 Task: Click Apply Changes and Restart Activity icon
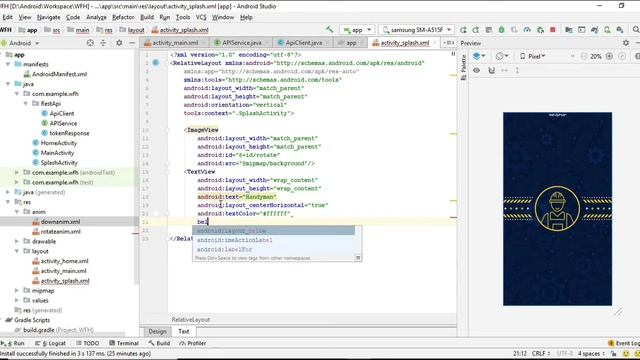tap(476, 30)
